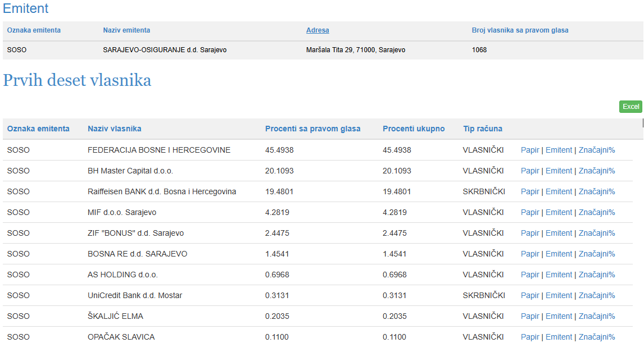Open Papir link for FEDERACIJA BOSNE I HERCEGOVINE

pos(530,150)
